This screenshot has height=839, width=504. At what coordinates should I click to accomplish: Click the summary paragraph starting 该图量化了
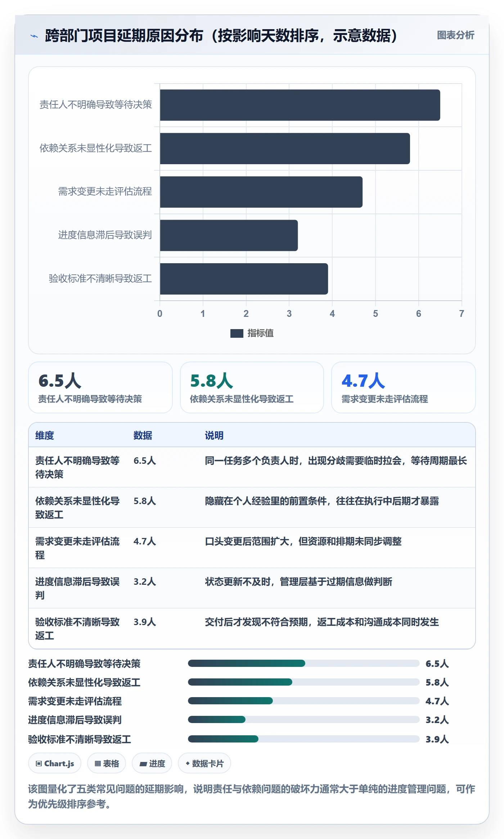[x=252, y=796]
